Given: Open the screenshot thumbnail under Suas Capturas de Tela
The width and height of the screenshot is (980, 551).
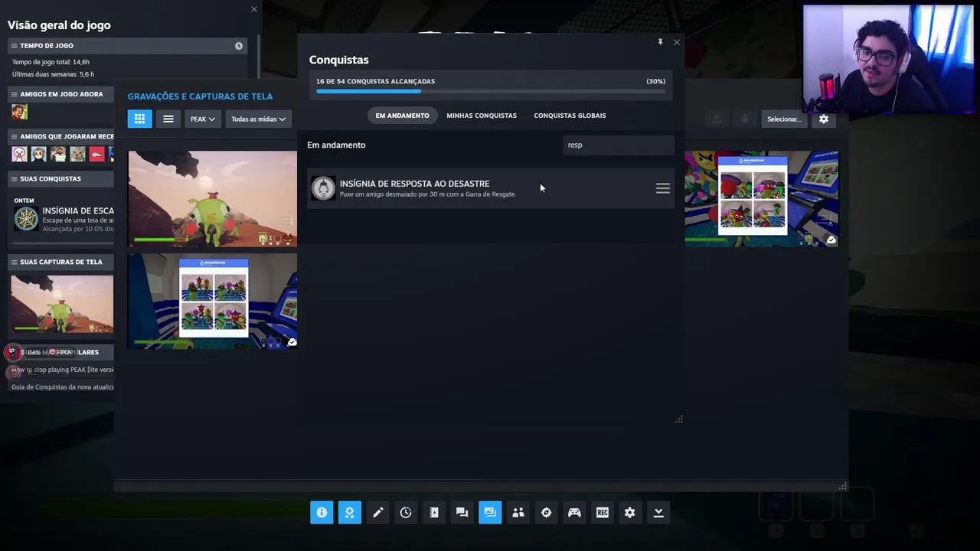Looking at the screenshot, I should pyautogui.click(x=62, y=304).
